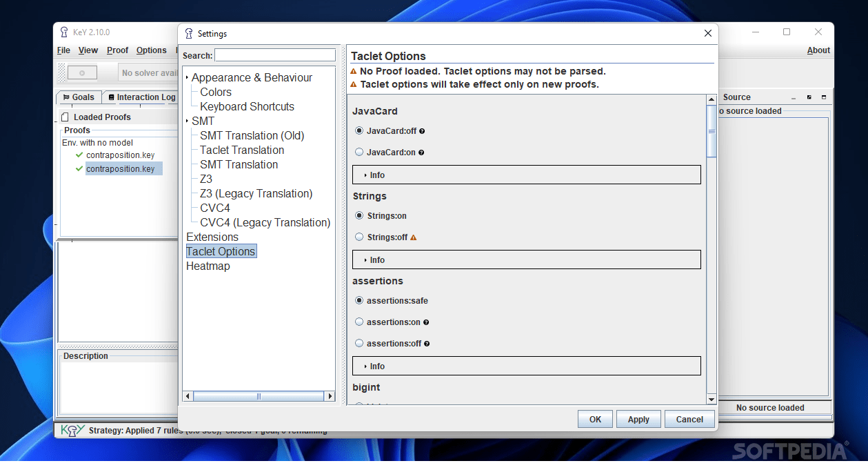Select Heatmap in the settings tree
The image size is (868, 470).
pyautogui.click(x=208, y=266)
